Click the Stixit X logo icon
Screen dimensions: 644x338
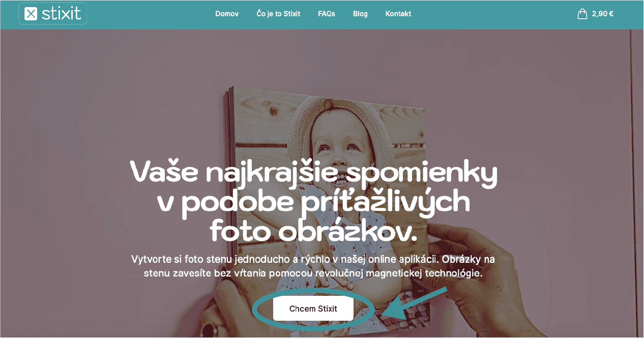click(31, 14)
